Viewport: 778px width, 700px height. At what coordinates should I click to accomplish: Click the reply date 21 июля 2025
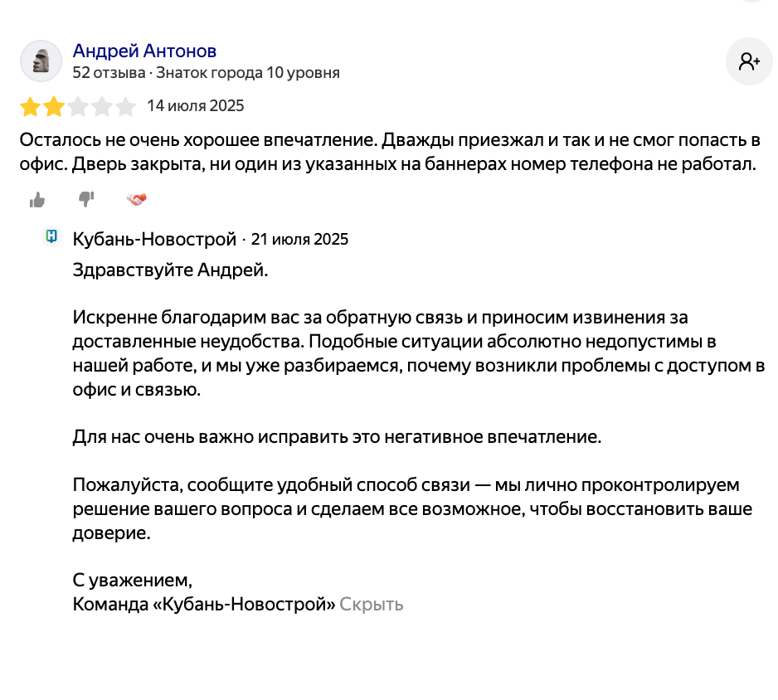point(299,239)
